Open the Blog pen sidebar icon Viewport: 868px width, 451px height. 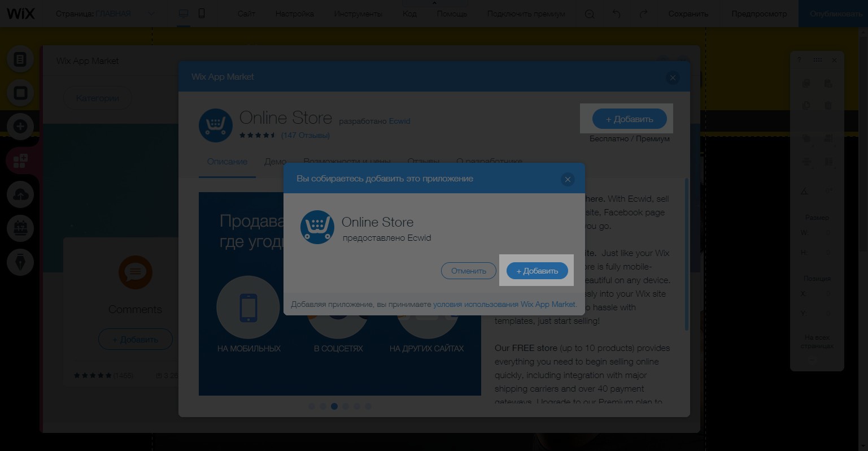coord(20,263)
